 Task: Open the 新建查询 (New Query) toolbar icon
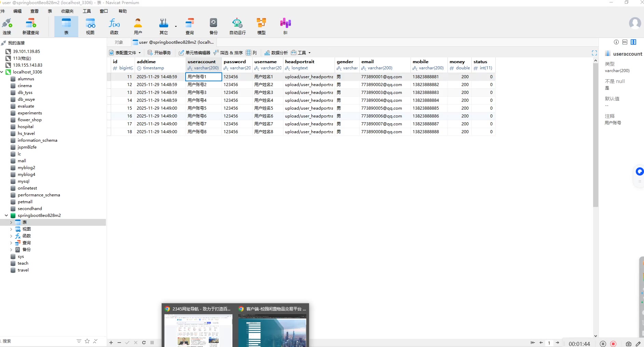(31, 26)
